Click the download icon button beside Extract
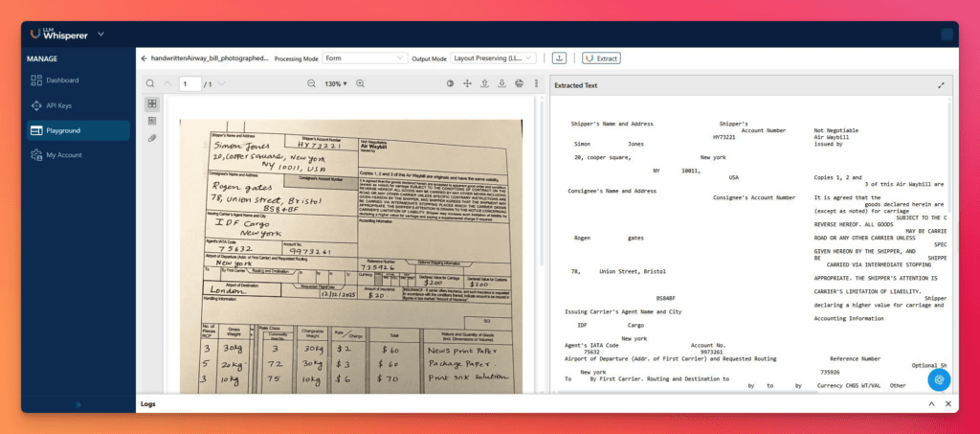 point(559,58)
